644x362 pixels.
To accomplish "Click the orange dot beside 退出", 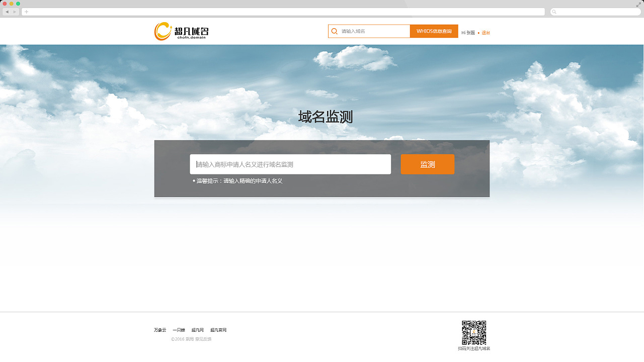I will [x=478, y=32].
